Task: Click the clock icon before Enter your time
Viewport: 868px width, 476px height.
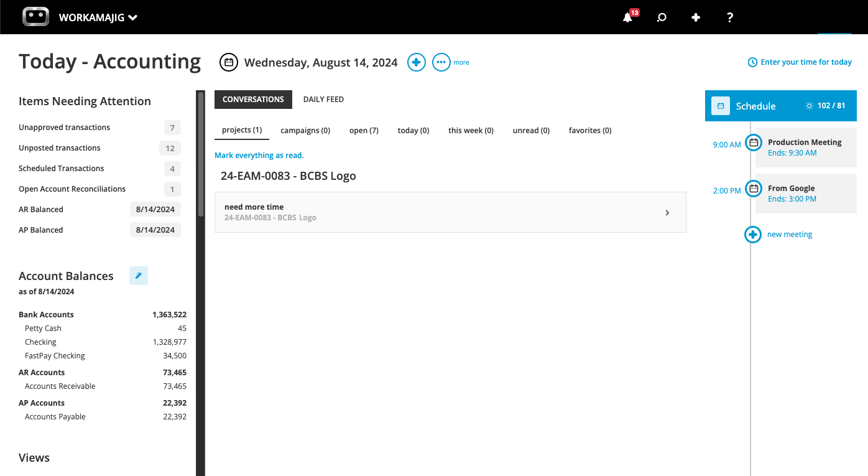Action: [x=752, y=62]
